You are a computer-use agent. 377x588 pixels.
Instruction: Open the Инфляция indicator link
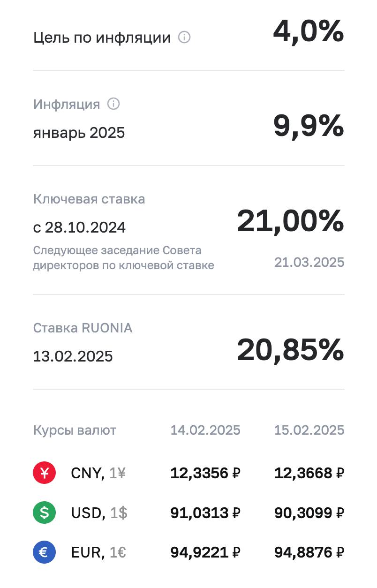(67, 104)
